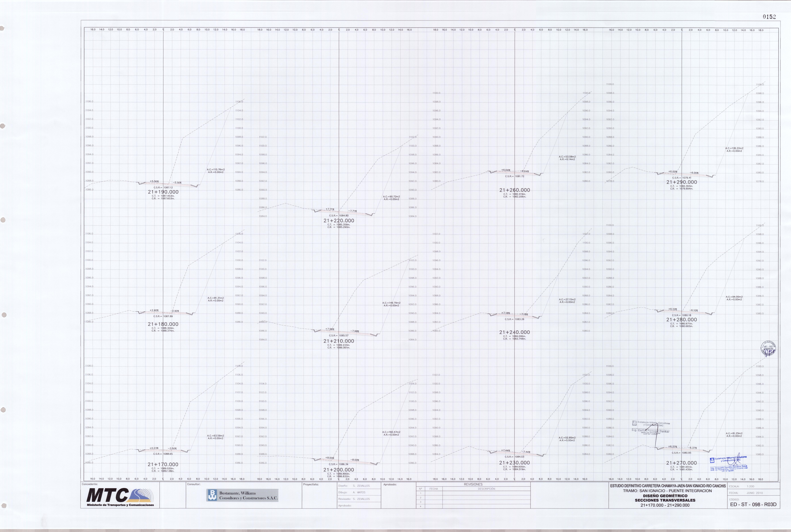
Task: Click subgrade elevation C.S.R.= 1084.03
Action: click(x=515, y=457)
